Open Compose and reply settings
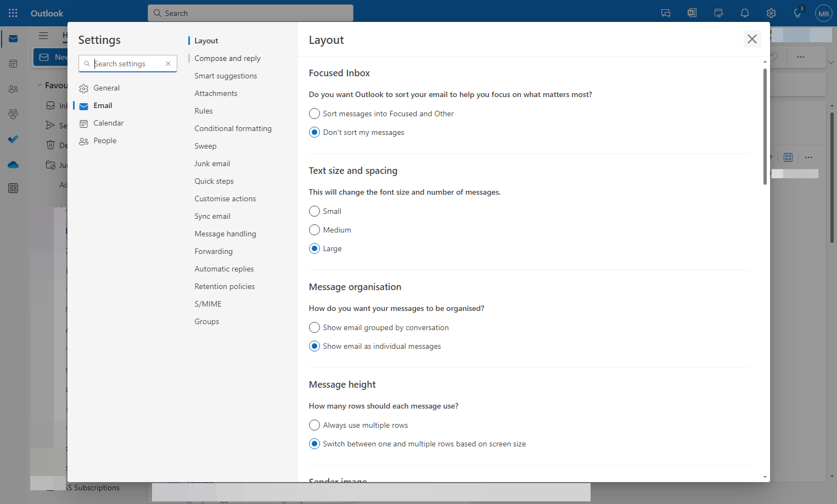The image size is (837, 504). [227, 58]
